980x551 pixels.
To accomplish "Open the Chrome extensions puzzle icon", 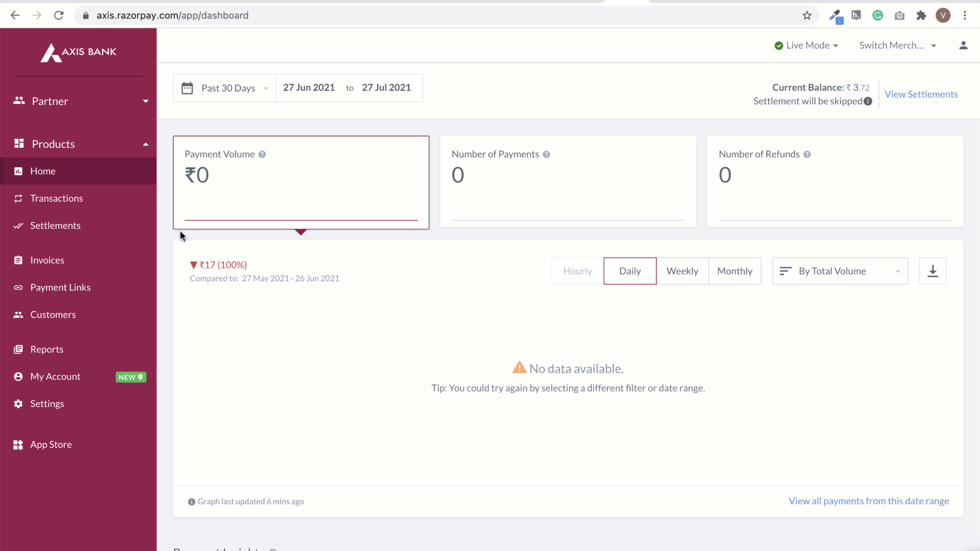I will click(921, 15).
